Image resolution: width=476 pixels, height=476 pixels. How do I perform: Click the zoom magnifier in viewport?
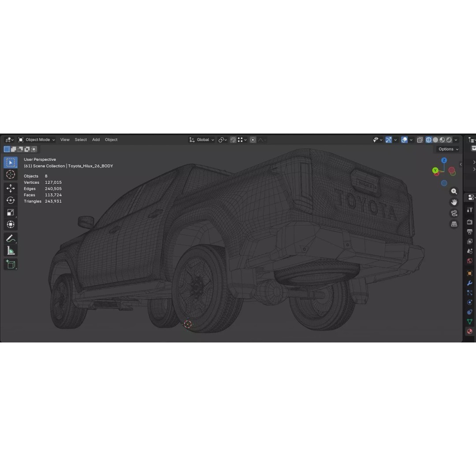click(x=454, y=192)
